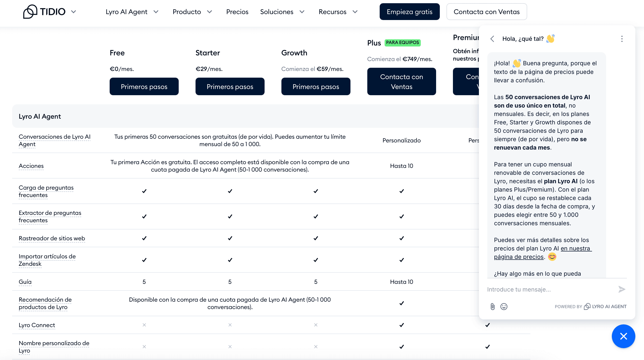Open chat options three-dot menu
The width and height of the screenshot is (644, 360).
[622, 39]
